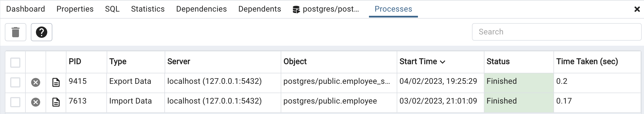The height and width of the screenshot is (114, 644).
Task: Toggle Start Time sort arrow
Action: click(443, 62)
